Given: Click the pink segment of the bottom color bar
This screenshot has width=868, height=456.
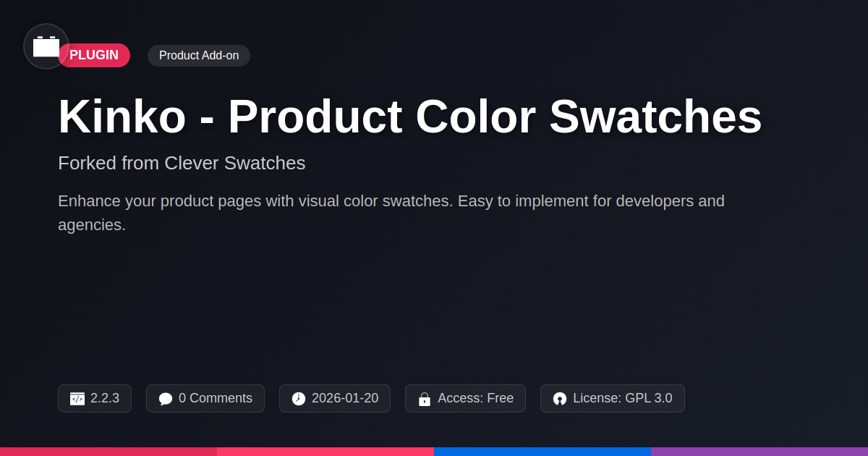Looking at the screenshot, I should click(325, 452).
